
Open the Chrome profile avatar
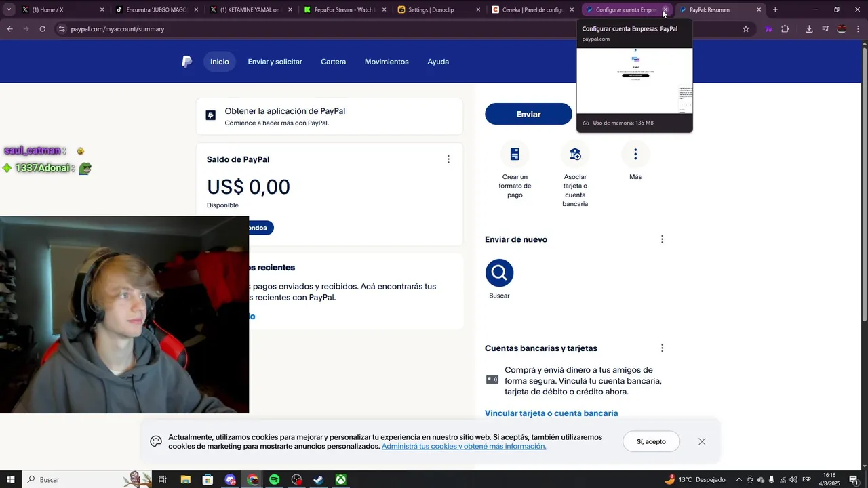click(842, 29)
